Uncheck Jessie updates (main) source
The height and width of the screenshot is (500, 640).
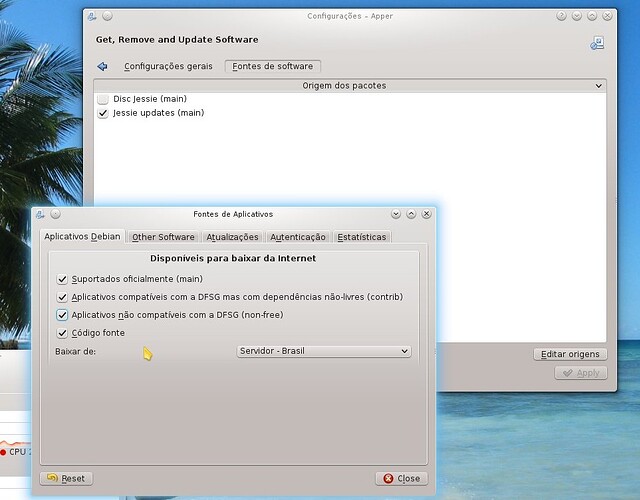click(103, 114)
